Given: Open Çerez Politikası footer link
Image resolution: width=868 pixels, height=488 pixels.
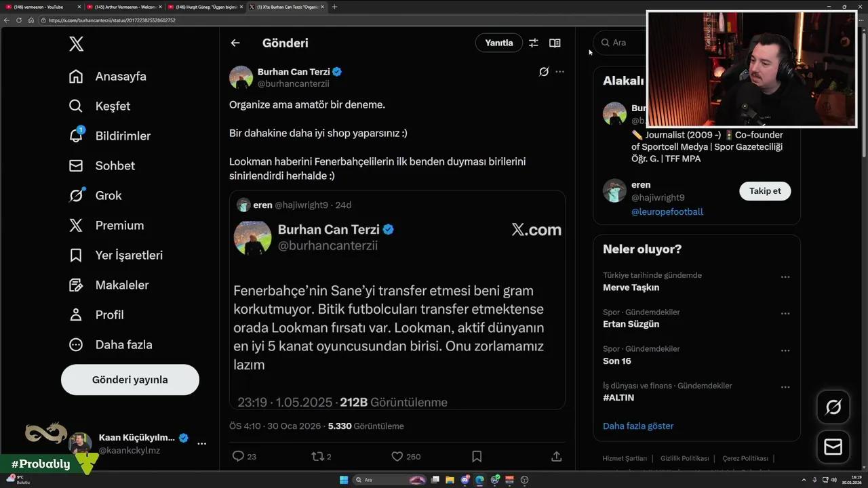Looking at the screenshot, I should [745, 459].
